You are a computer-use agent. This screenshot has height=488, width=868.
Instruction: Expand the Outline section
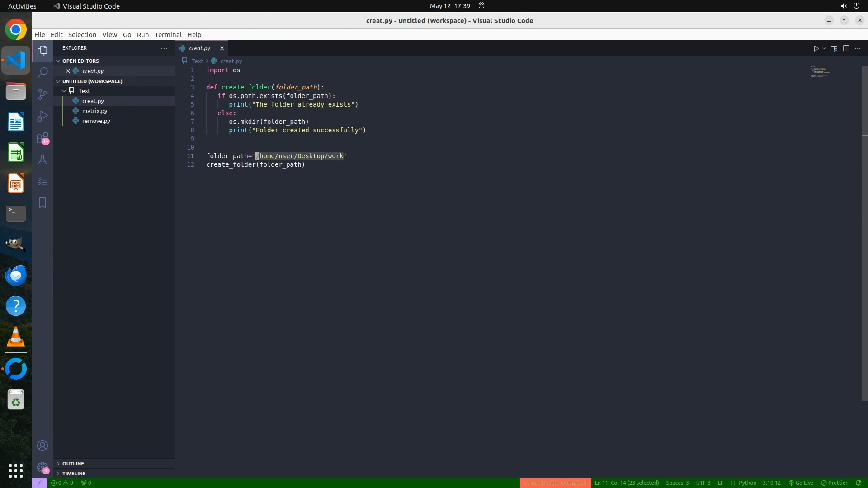73,464
